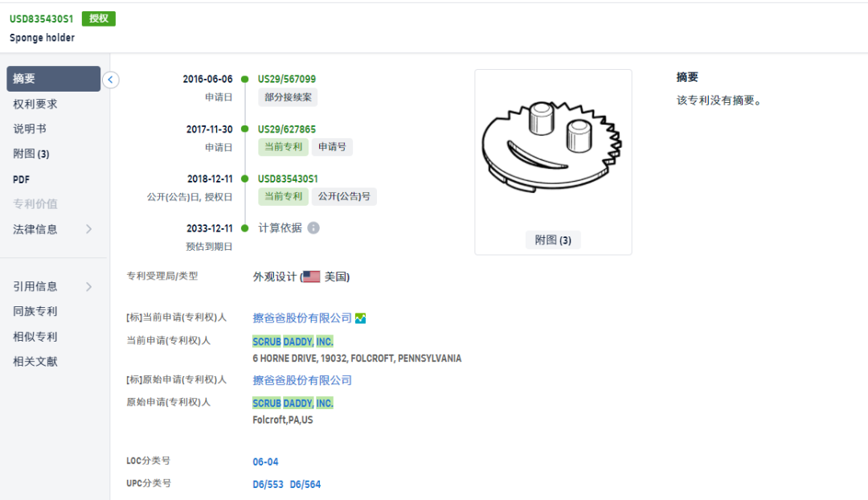This screenshot has width=868, height=500.
Task: Click the 计算依据 label
Action: point(280,228)
